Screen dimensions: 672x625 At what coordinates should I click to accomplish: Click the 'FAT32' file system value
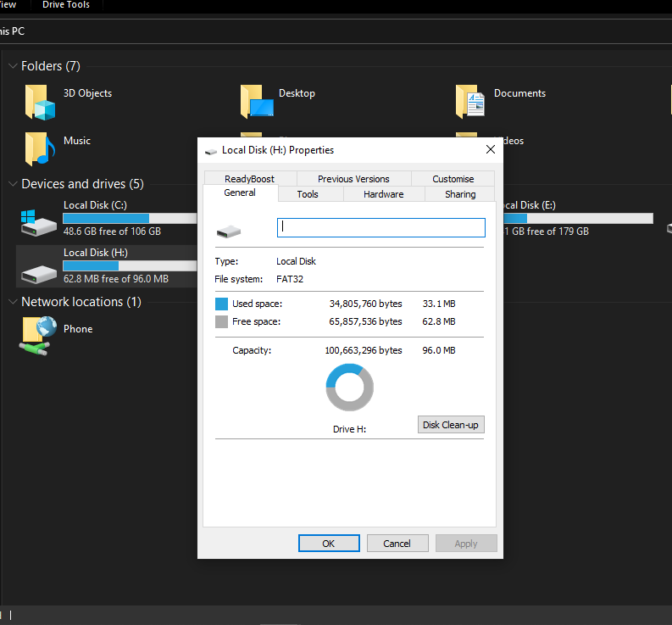290,279
